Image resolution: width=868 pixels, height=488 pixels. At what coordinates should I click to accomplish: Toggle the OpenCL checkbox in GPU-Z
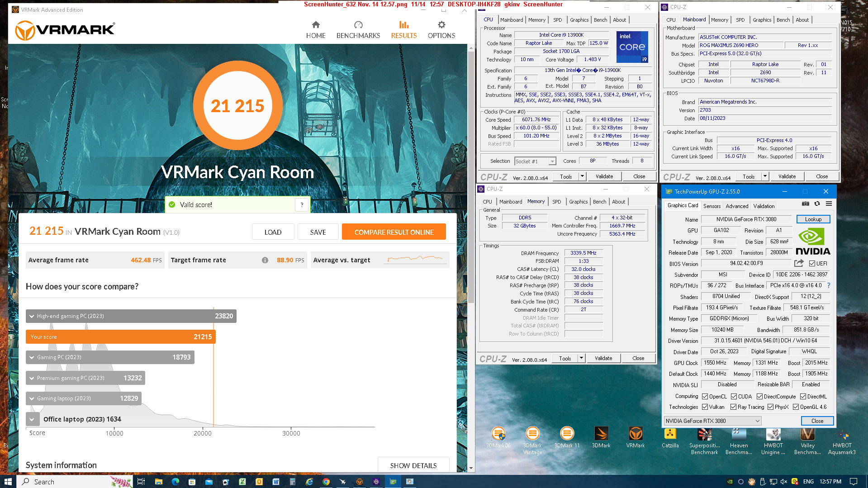pos(705,397)
